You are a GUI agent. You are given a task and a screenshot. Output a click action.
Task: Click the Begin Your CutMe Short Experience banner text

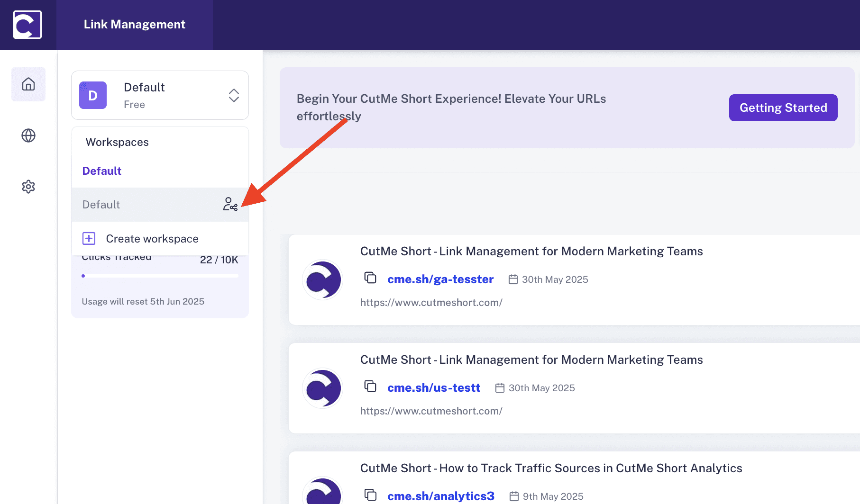[x=451, y=108]
